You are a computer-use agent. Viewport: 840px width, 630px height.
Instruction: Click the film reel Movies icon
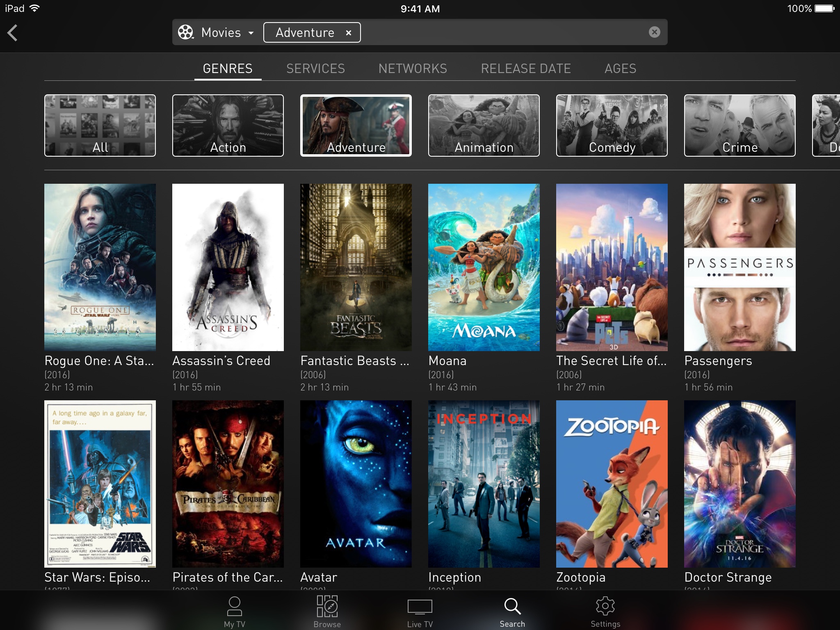[x=186, y=32]
